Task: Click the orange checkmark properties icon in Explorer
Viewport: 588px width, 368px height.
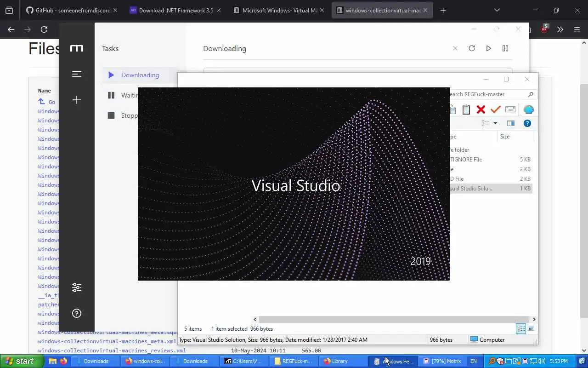Action: pos(495,109)
